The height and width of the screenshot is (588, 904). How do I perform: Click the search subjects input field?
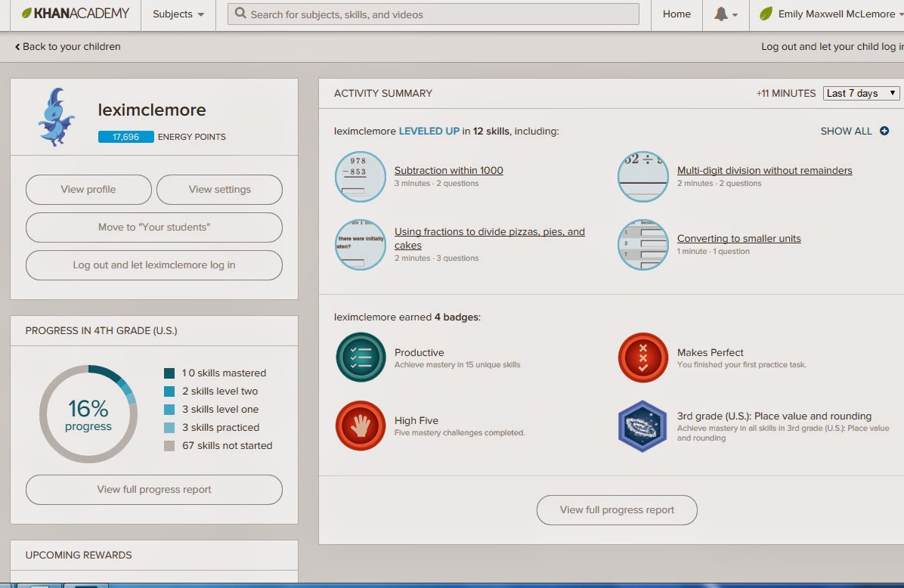pyautogui.click(x=433, y=14)
